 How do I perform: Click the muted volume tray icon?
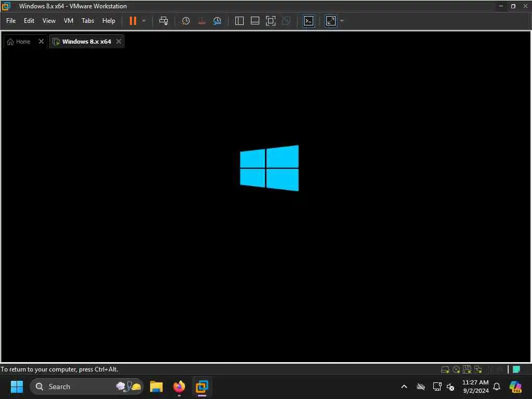pos(450,387)
